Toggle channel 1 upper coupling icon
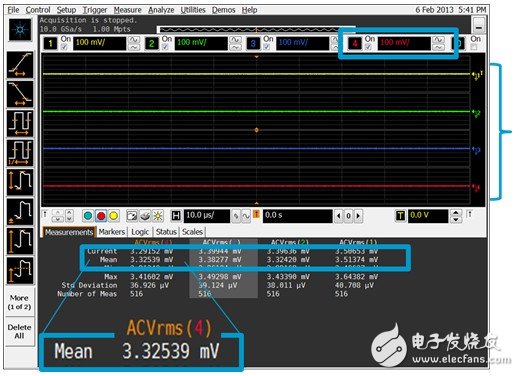 pos(134,40)
